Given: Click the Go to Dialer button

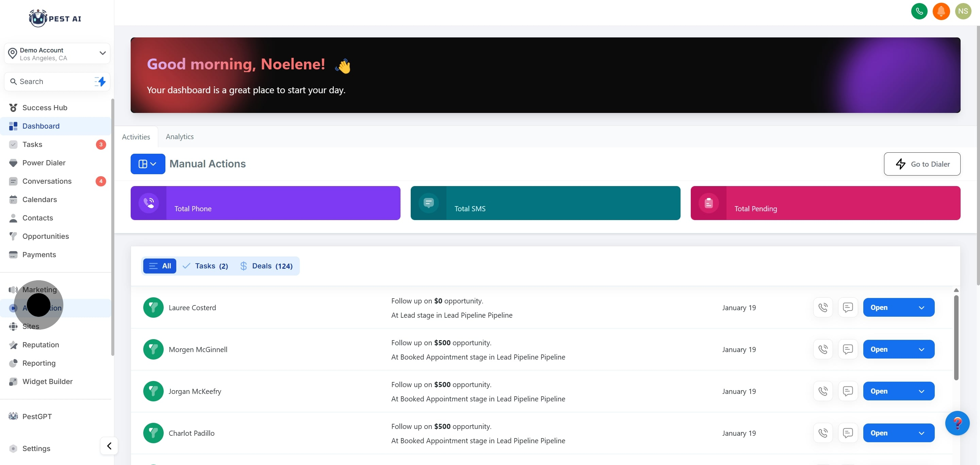Looking at the screenshot, I should pos(921,164).
